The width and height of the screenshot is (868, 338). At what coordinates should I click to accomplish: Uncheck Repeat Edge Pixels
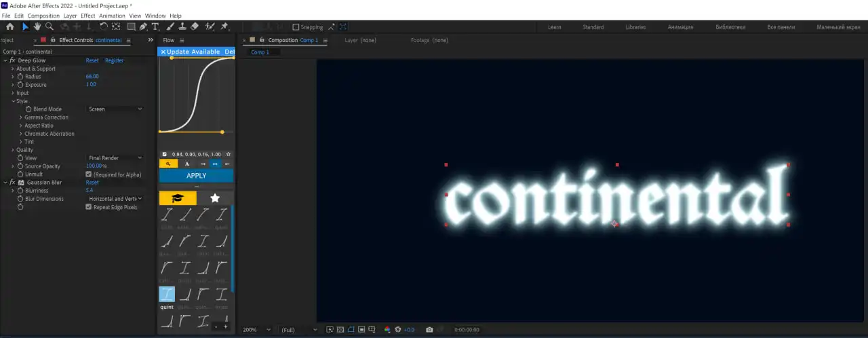pos(89,207)
